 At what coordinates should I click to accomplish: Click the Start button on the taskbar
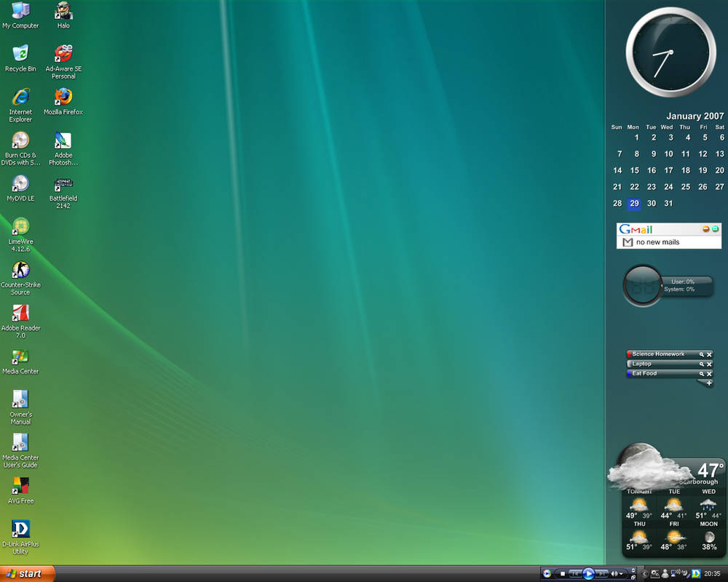(x=27, y=574)
